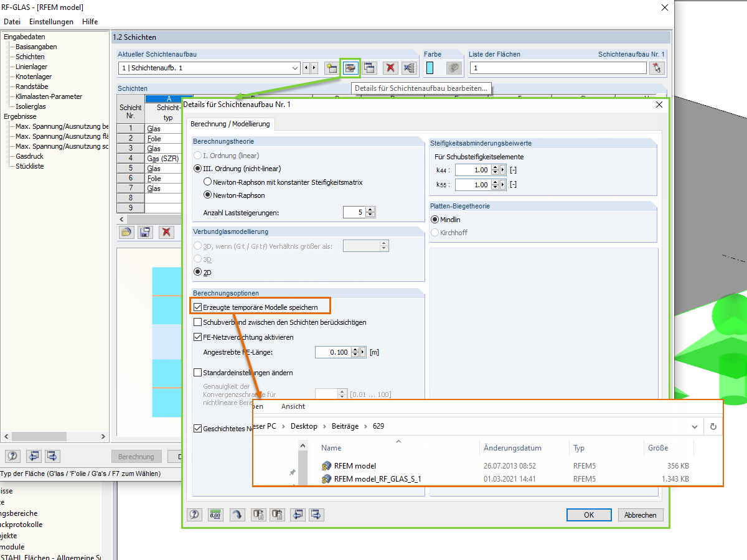Click the Excel export icon beside delete

click(409, 68)
